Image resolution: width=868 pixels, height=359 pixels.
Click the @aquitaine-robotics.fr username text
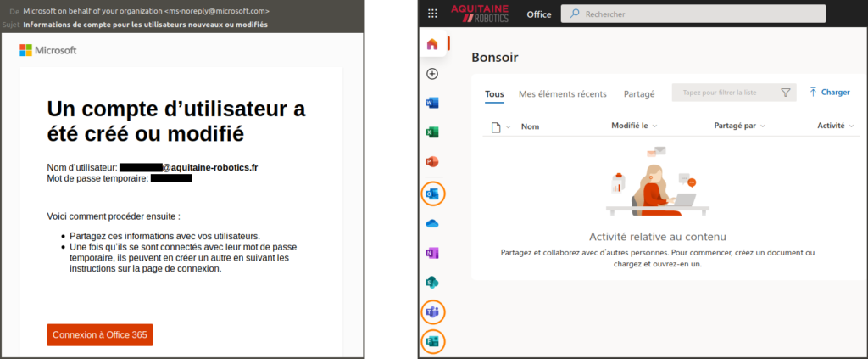coord(210,166)
